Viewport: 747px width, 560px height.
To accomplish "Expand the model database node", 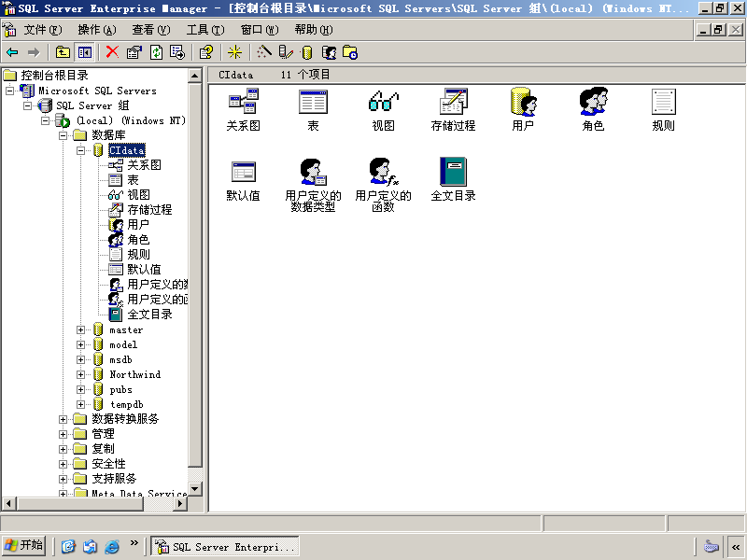I will pyautogui.click(x=80, y=344).
